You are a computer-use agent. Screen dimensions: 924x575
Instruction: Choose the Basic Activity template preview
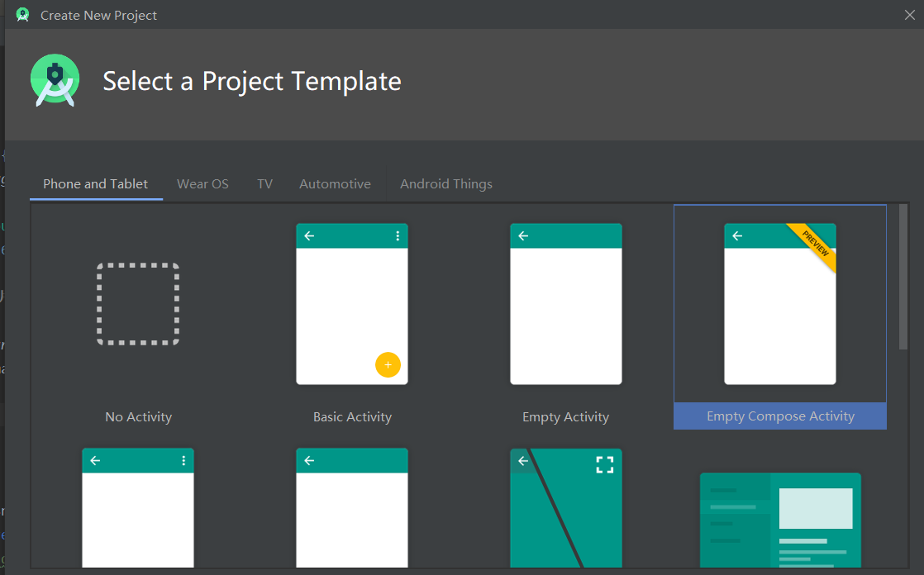(x=352, y=304)
